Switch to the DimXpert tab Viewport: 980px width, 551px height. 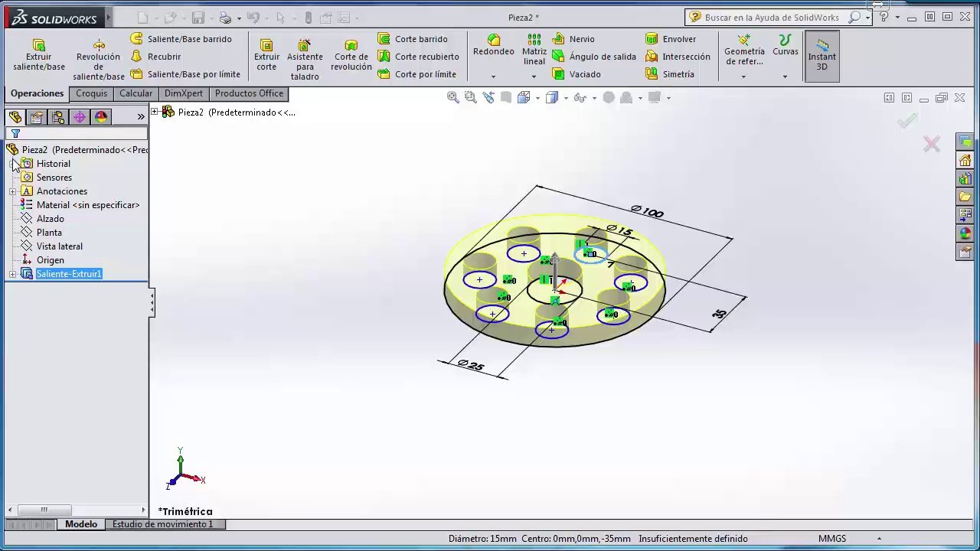tap(184, 93)
